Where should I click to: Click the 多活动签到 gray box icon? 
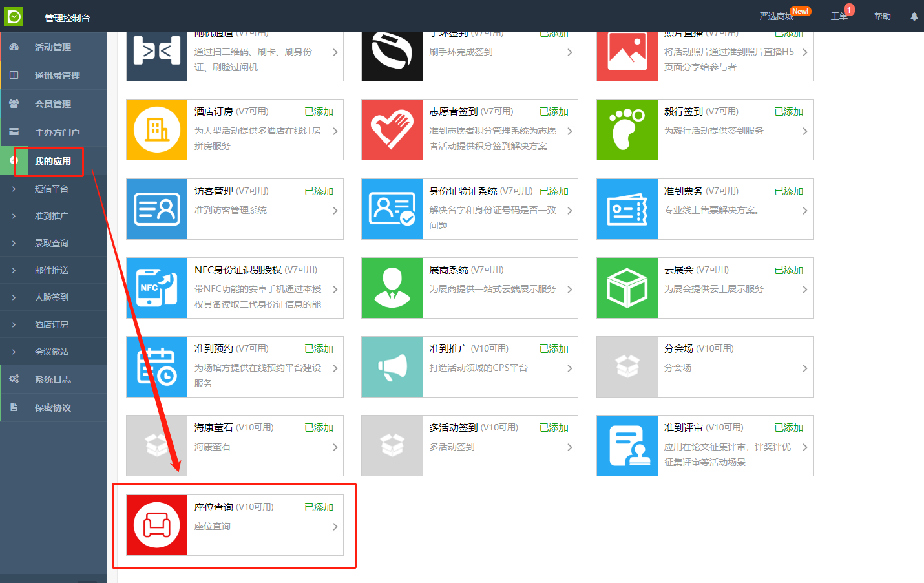point(392,446)
